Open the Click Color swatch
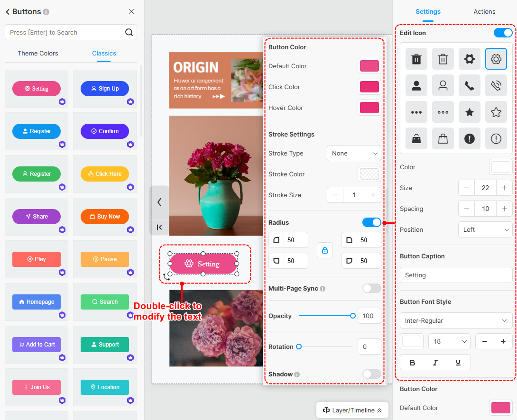The height and width of the screenshot is (420, 517). click(369, 87)
